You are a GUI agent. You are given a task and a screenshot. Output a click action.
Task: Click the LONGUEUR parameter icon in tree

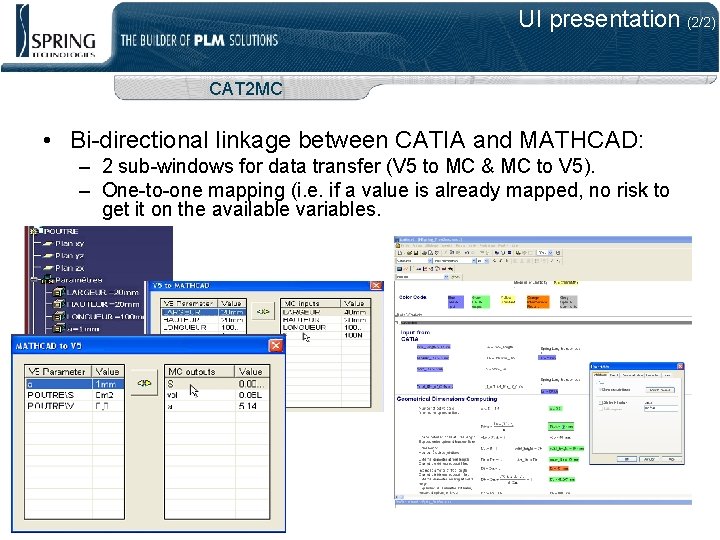click(58, 316)
